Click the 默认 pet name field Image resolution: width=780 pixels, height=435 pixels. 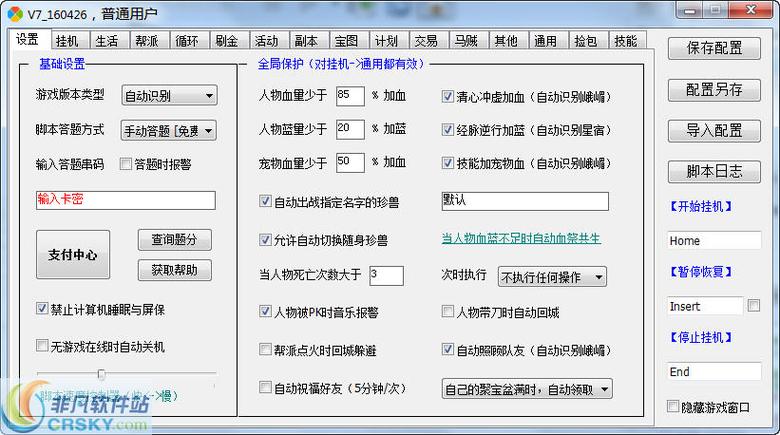525,201
